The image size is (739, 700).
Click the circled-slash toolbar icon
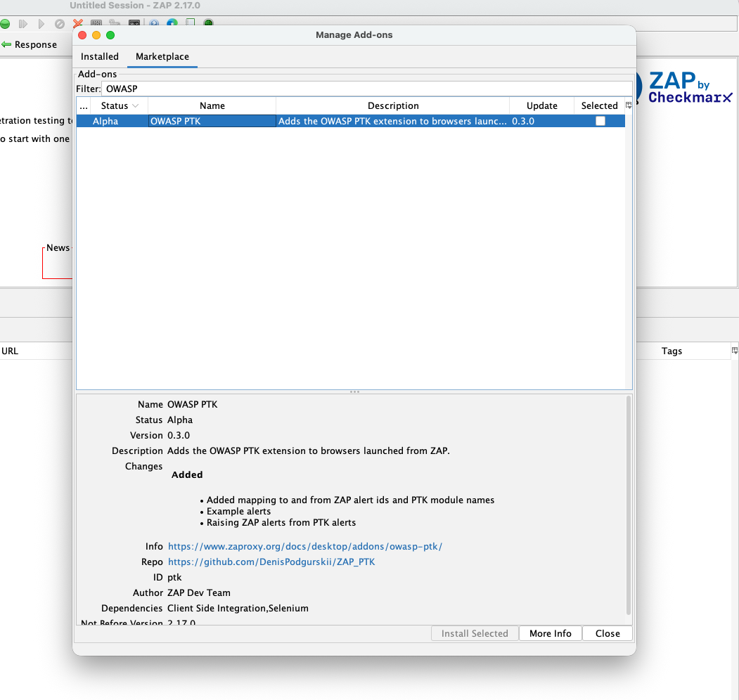coord(59,23)
